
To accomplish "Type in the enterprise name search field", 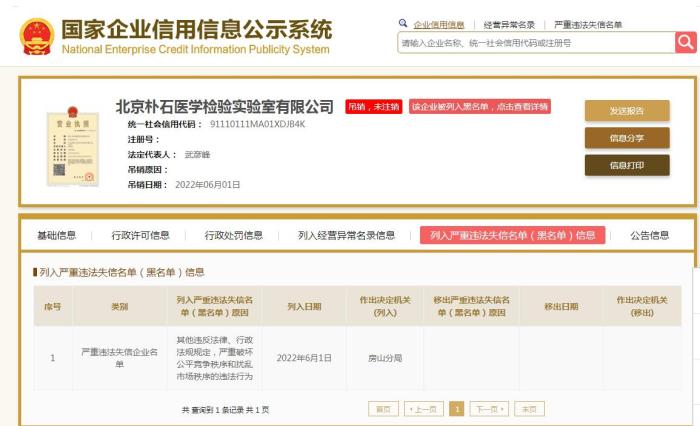I will coord(535,42).
